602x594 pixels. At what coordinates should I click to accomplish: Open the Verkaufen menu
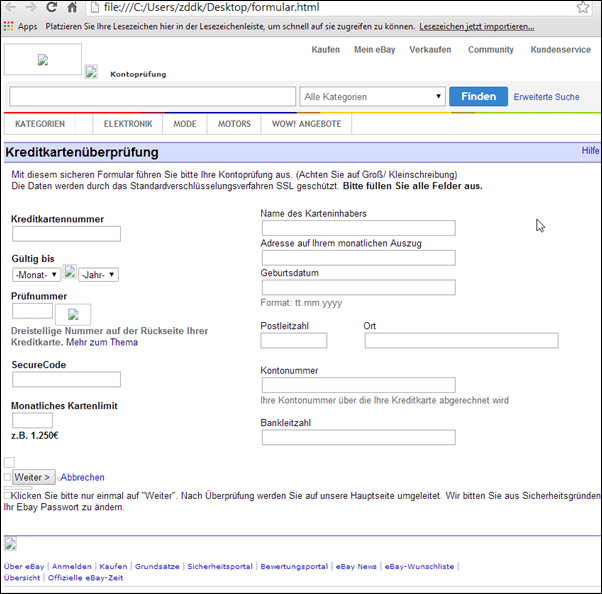430,50
